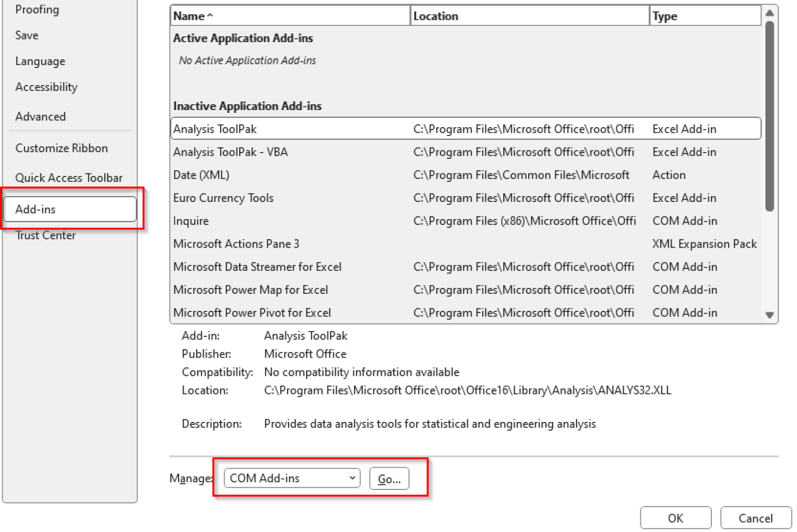
Task: Click the Go button next to Manage
Action: pos(389,478)
